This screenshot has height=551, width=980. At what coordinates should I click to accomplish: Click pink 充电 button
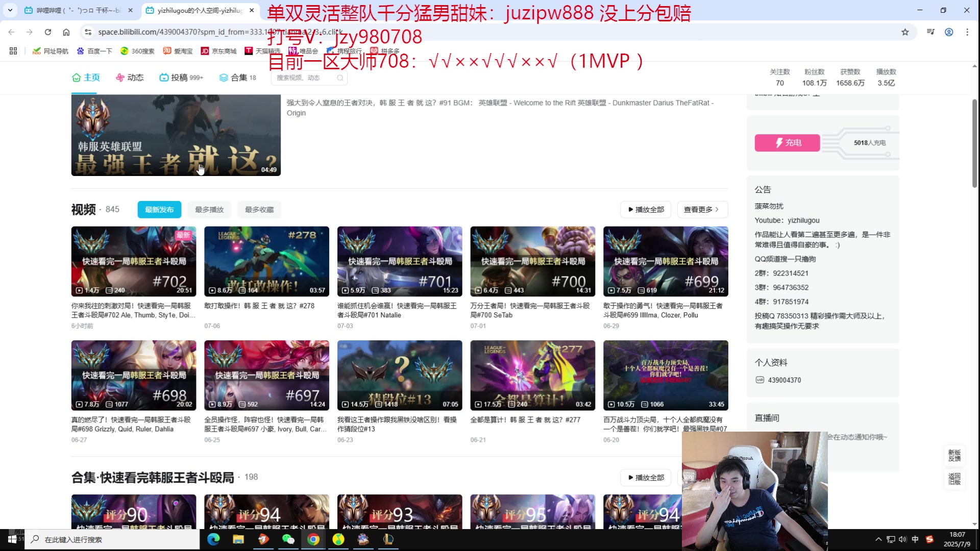[787, 143]
